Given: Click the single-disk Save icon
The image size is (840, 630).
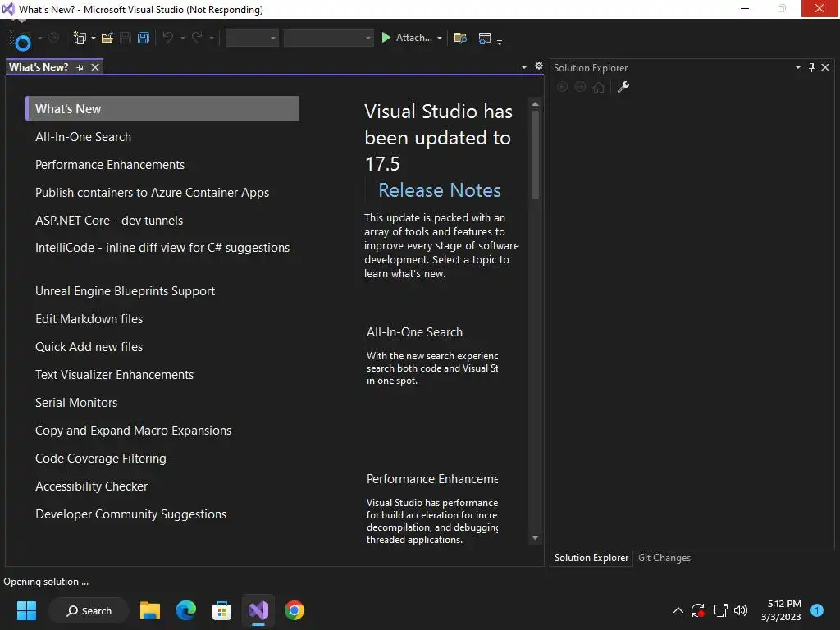Looking at the screenshot, I should [126, 38].
